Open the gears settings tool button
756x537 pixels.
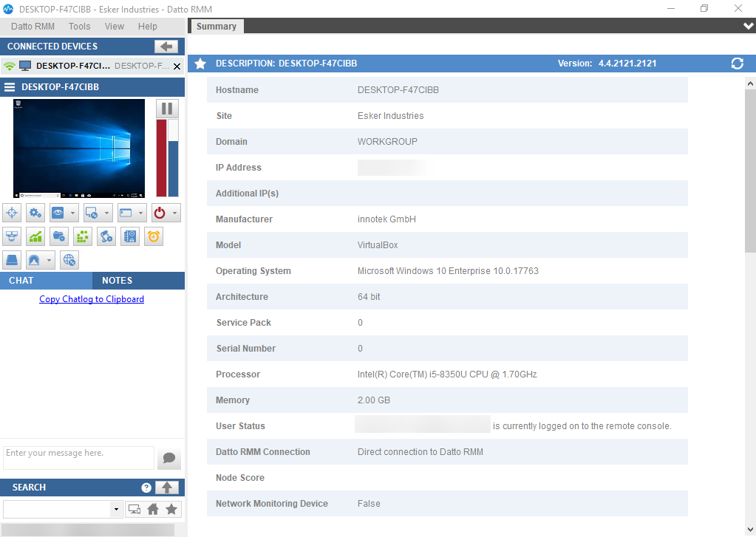(x=35, y=213)
